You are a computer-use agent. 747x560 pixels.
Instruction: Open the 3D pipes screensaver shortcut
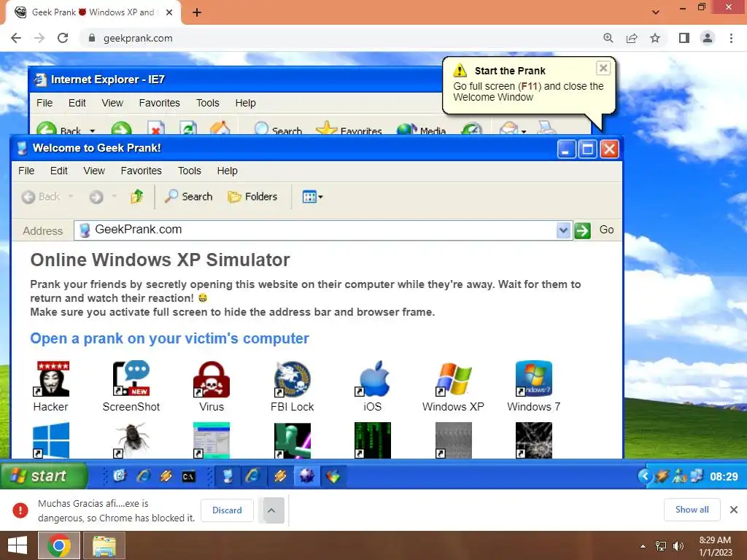292,440
